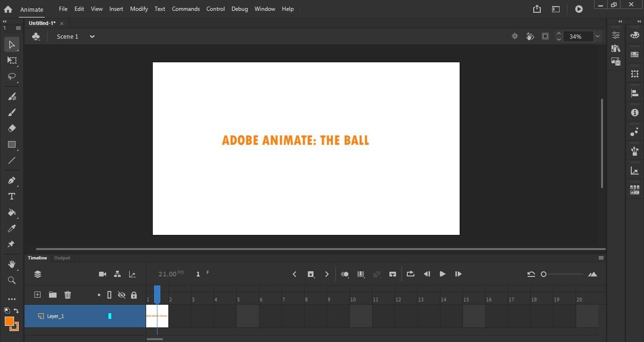Open the Modify menu
Image resolution: width=644 pixels, height=342 pixels.
139,8
